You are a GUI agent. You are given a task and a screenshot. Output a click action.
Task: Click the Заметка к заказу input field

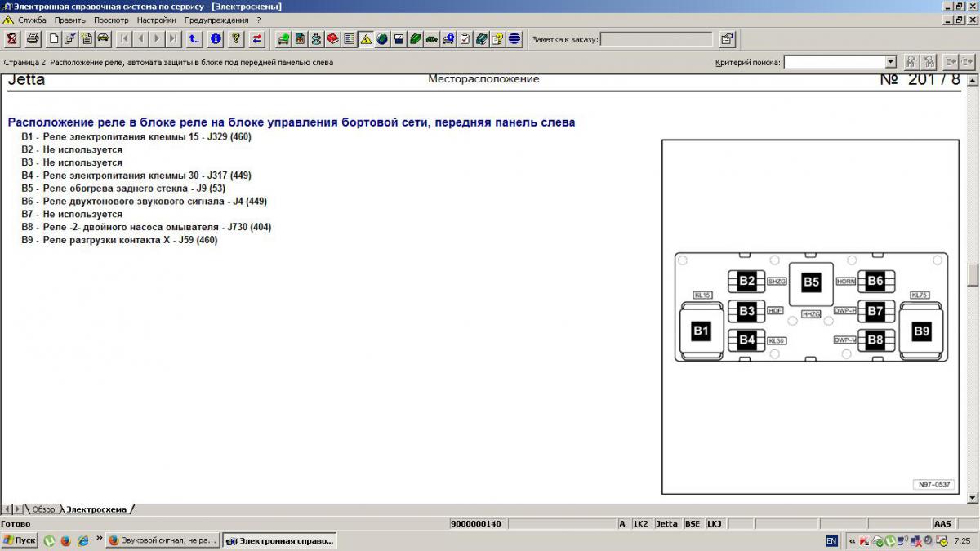(657, 38)
